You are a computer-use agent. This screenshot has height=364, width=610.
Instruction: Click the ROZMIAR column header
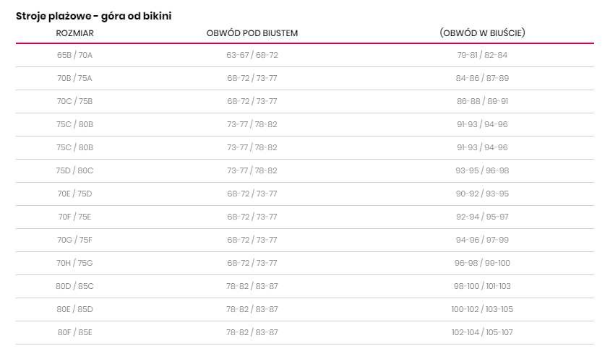pos(75,33)
